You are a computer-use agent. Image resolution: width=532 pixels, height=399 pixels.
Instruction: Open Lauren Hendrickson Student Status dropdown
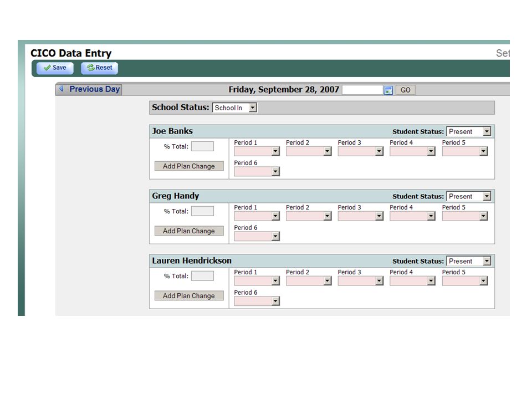point(469,261)
